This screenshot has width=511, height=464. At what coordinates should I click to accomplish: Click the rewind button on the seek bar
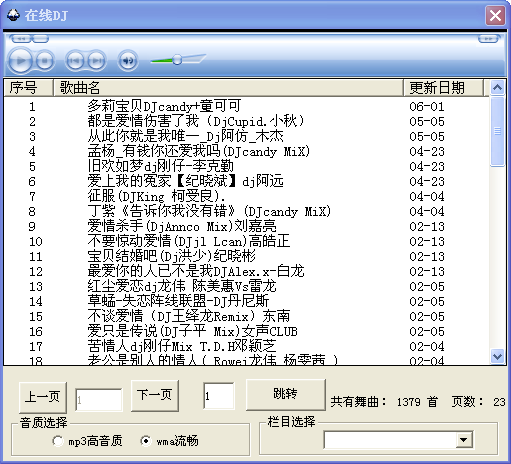(x=21, y=39)
